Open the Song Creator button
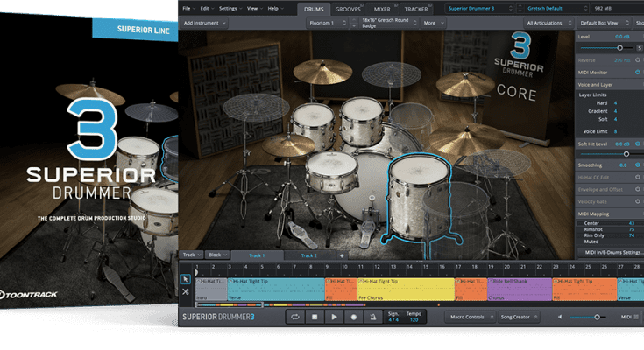Viewport: 644px width, 350px height. (517, 316)
